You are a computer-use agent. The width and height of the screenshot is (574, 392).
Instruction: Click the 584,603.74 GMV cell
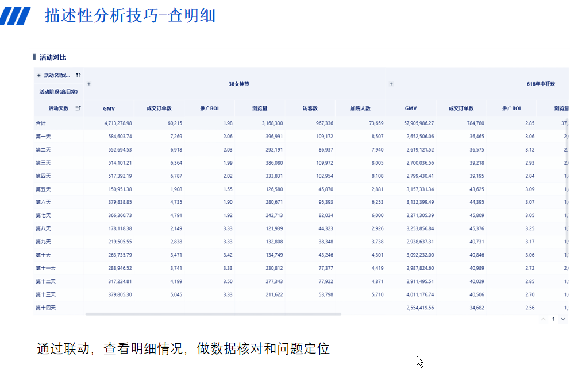[x=120, y=137]
